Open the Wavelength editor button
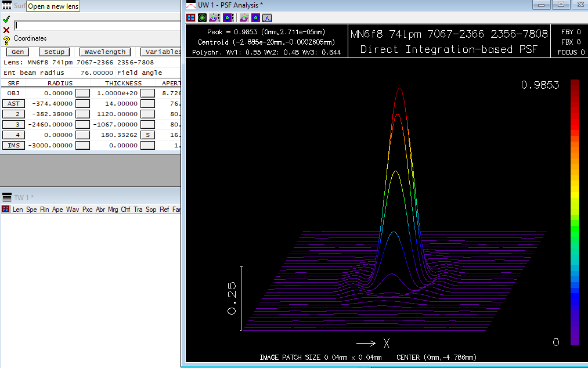This screenshot has width=588, height=368. point(105,52)
